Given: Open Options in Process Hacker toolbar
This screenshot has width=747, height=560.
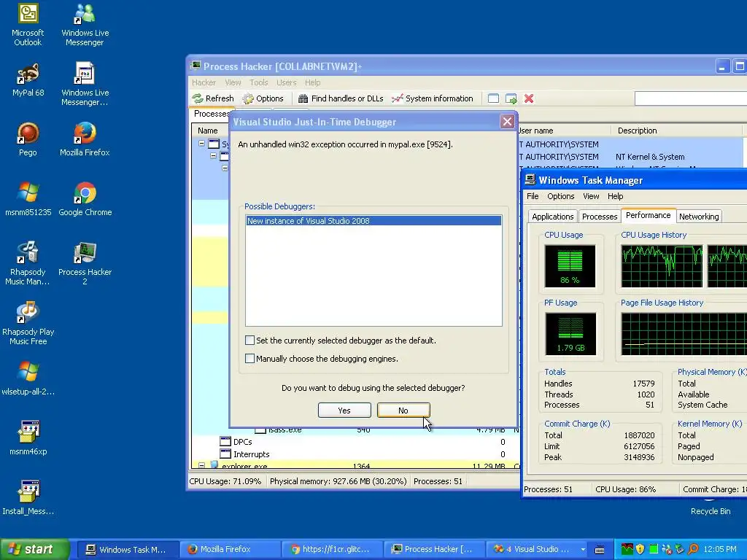Looking at the screenshot, I should [x=263, y=98].
